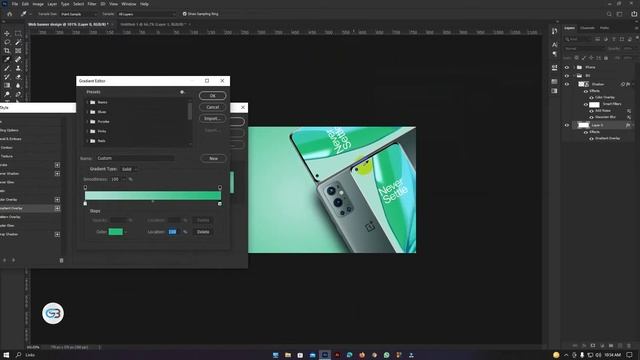Expand the Blues preset folder
The image size is (640, 360).
(87, 112)
